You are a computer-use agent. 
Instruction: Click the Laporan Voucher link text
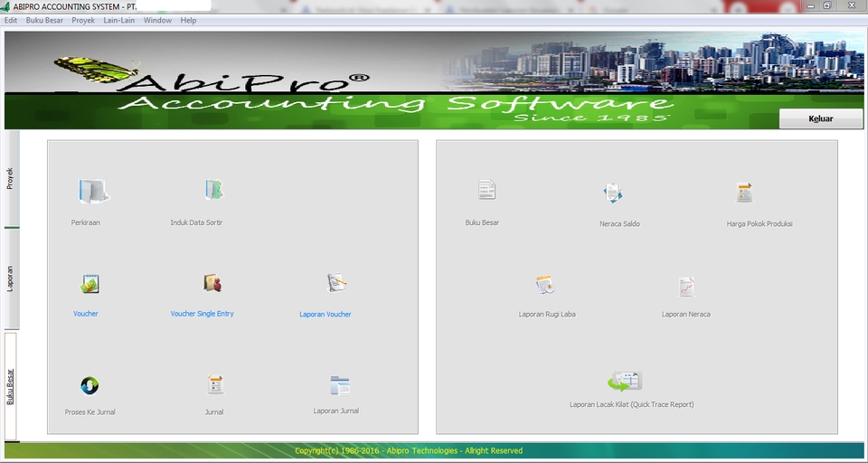[325, 314]
